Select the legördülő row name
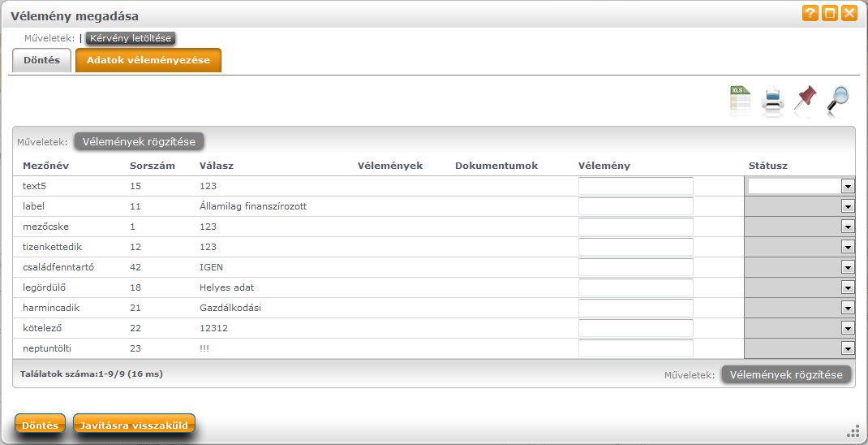868x445 pixels. [x=44, y=287]
